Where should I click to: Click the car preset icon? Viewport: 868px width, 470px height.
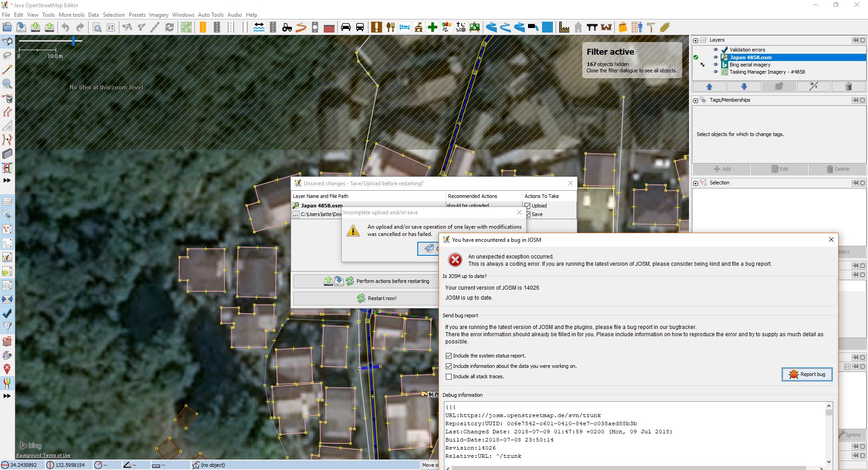[346, 28]
